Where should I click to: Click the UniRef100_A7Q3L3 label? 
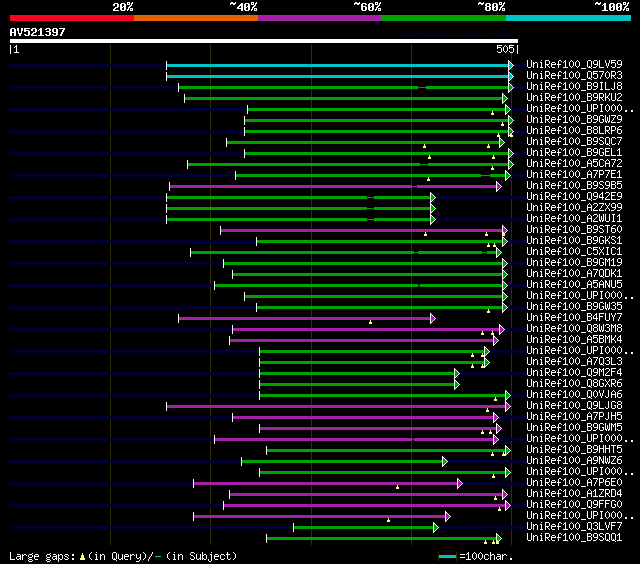(x=574, y=362)
